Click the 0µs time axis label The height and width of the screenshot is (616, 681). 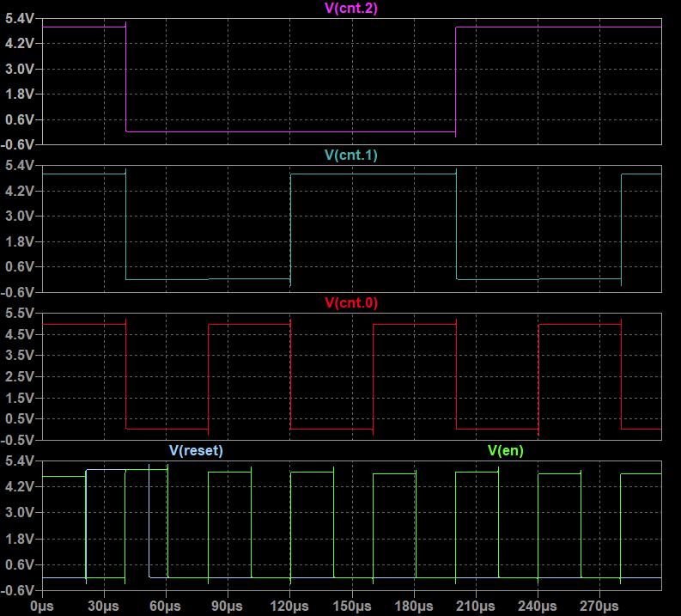pyautogui.click(x=41, y=606)
